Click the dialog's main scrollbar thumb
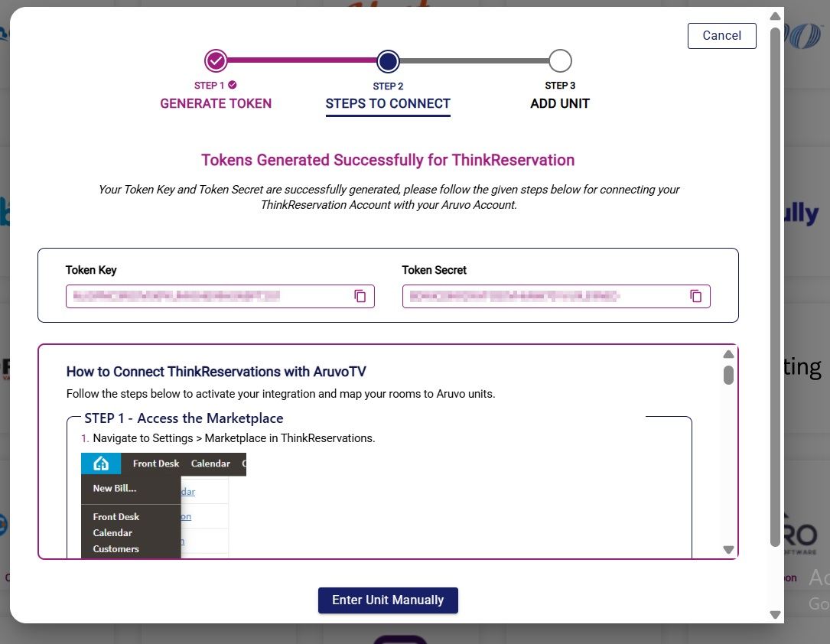 pyautogui.click(x=776, y=287)
